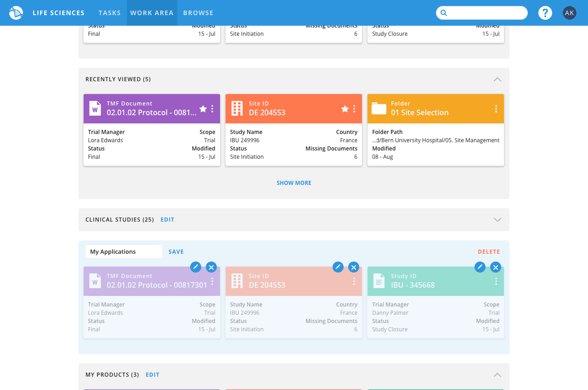The width and height of the screenshot is (588, 390).
Task: Unfavorite the 02.01.02 Protocol recently viewed card star
Action: tap(203, 109)
